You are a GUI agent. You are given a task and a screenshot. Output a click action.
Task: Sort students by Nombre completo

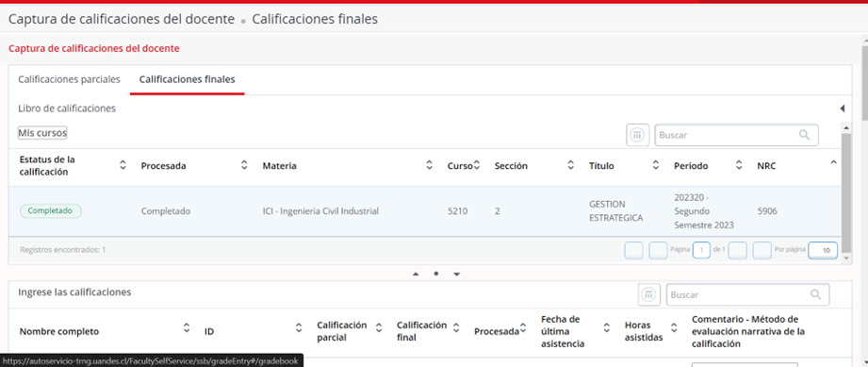pos(187,327)
